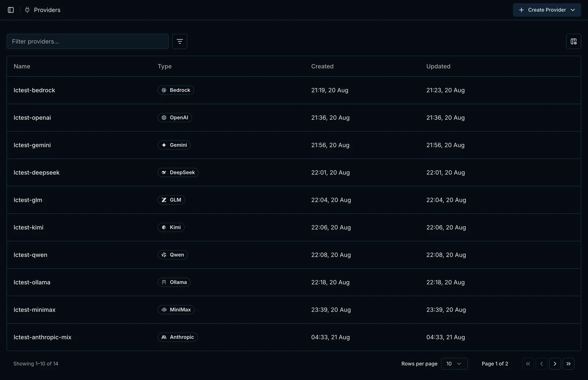Open the lctest-openai provider row

[x=294, y=117]
